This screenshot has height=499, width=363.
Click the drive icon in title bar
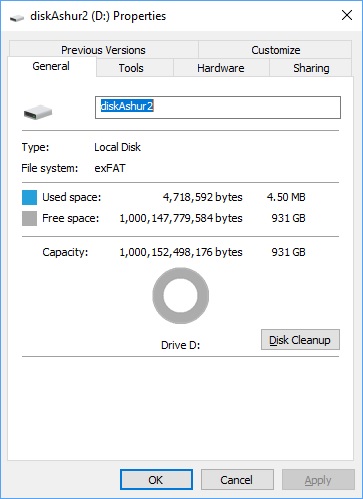tap(17, 17)
